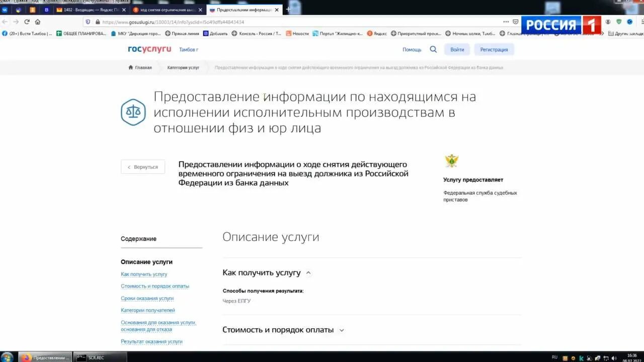Jump to 'Сроки оказания услуги' sidebar link
The width and height of the screenshot is (644, 362).
click(x=147, y=299)
